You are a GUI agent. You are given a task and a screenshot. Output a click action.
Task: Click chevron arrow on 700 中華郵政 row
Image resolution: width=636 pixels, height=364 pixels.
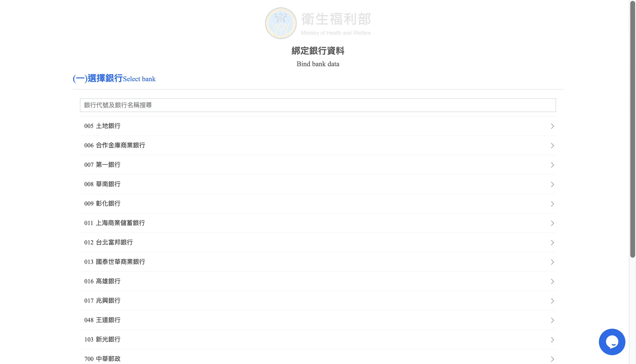(552, 359)
